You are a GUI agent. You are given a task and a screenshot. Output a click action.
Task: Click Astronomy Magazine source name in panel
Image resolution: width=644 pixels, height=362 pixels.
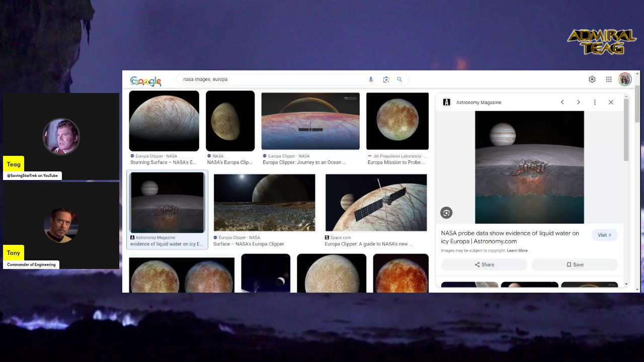coord(478,103)
